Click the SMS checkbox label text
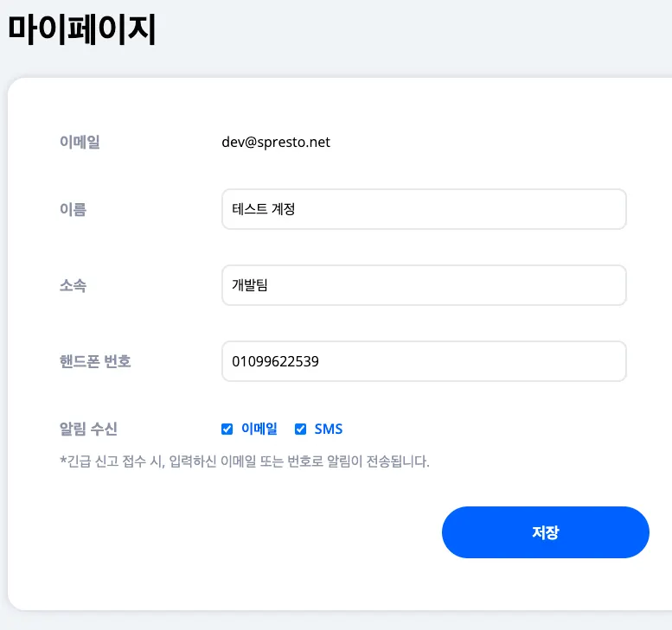 (x=329, y=429)
